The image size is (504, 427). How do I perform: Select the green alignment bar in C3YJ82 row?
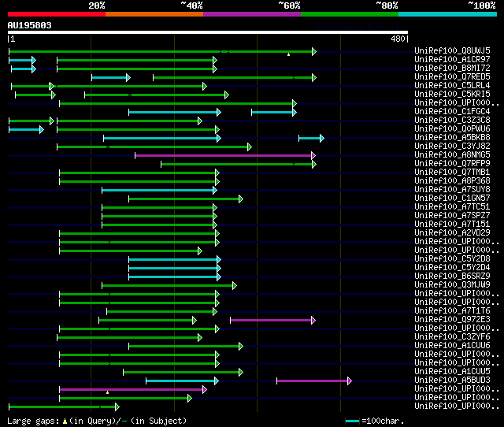[x=154, y=147]
